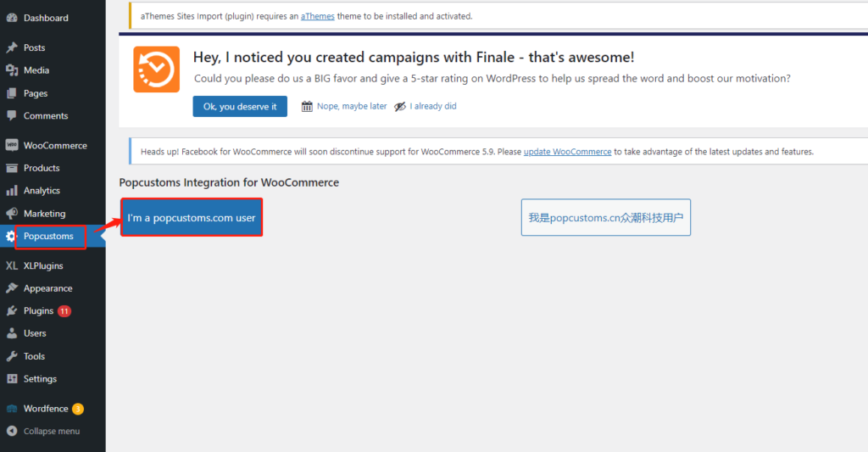The image size is (868, 452).
Task: Click the Wordfence shield icon
Action: point(12,409)
